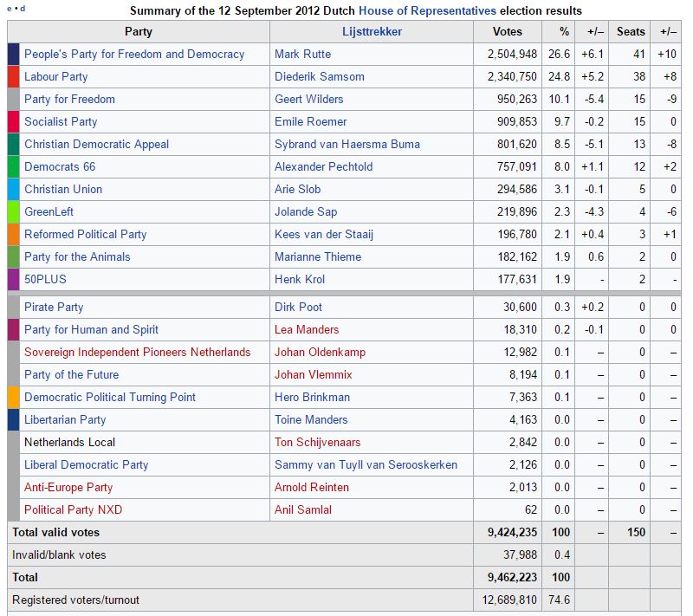The width and height of the screenshot is (693, 616).
Task: Open the Pirate Party link
Action: (x=54, y=308)
